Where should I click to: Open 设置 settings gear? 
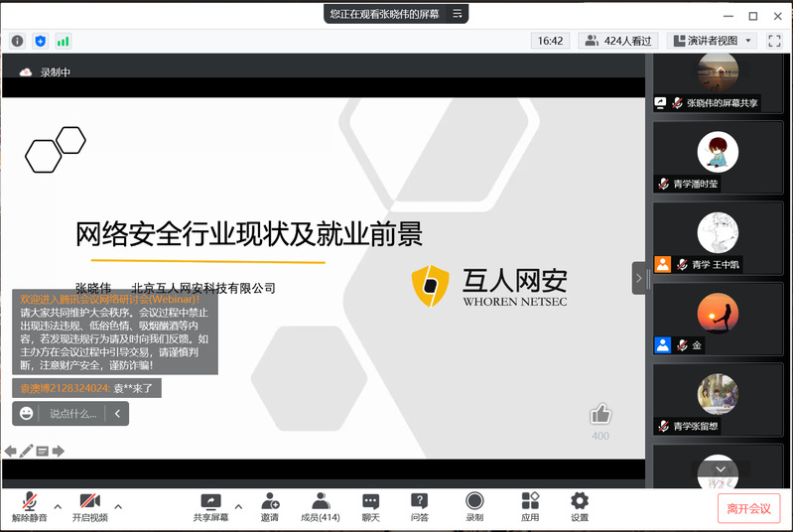point(580,506)
